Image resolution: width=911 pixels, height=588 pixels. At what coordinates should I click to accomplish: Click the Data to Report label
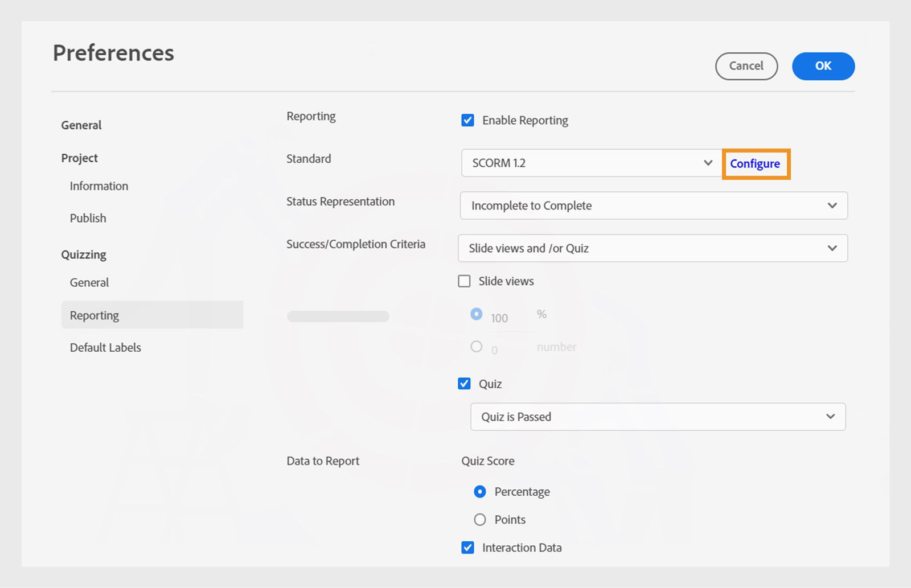(x=323, y=461)
